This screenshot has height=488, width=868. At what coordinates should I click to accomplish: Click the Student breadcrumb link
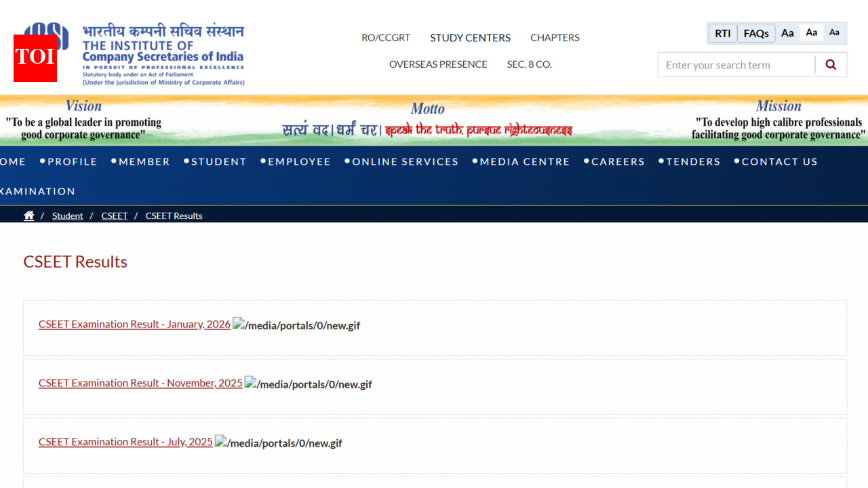pyautogui.click(x=68, y=216)
